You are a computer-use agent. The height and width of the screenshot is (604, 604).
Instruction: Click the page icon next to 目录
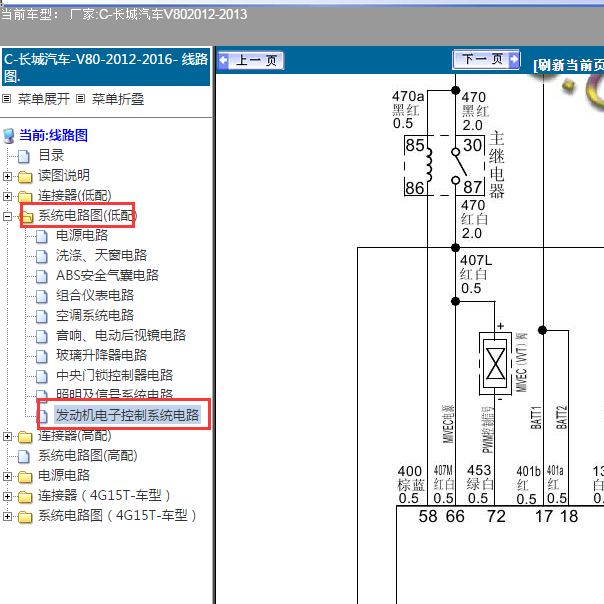(24, 156)
